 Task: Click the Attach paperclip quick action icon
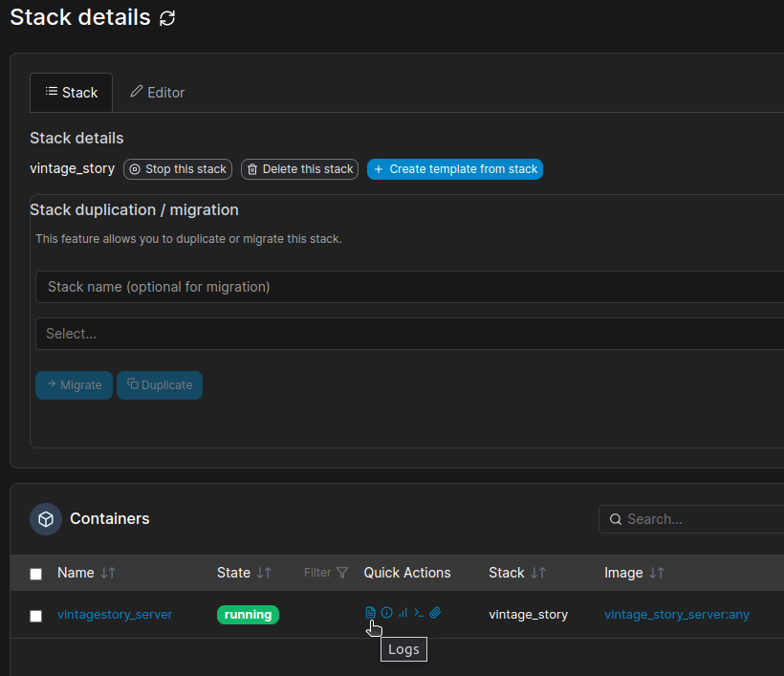435,613
